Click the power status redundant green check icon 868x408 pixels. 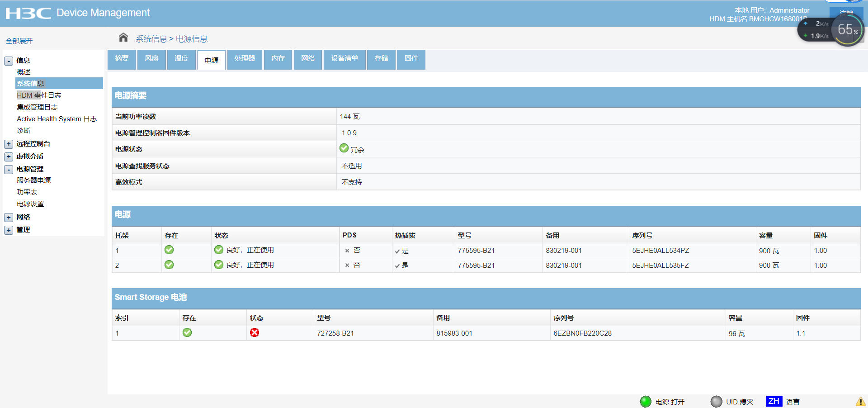[344, 148]
